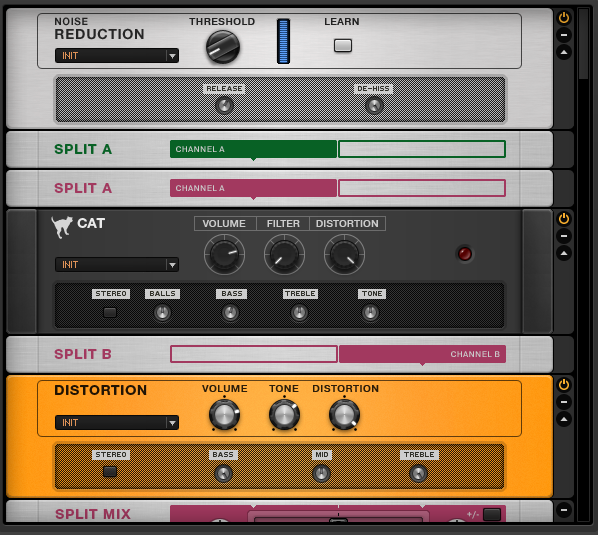The width and height of the screenshot is (598, 535).
Task: Collapse the Cat module with minus icon
Action: (x=564, y=236)
